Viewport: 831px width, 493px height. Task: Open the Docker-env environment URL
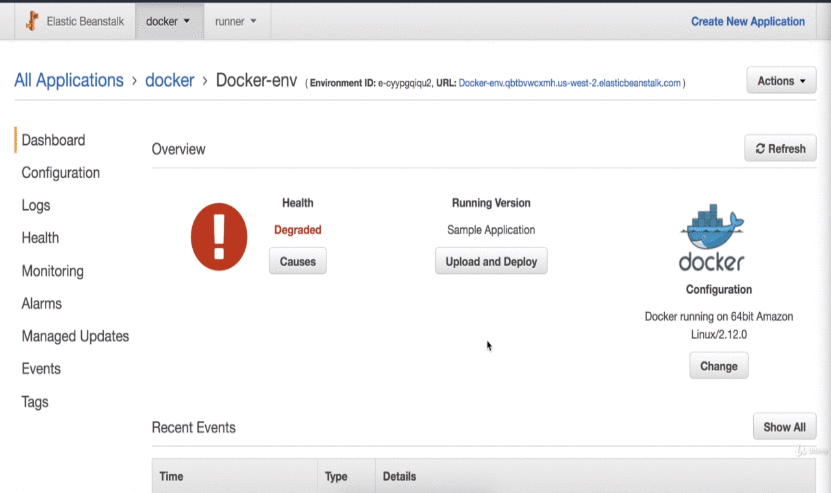click(x=569, y=83)
